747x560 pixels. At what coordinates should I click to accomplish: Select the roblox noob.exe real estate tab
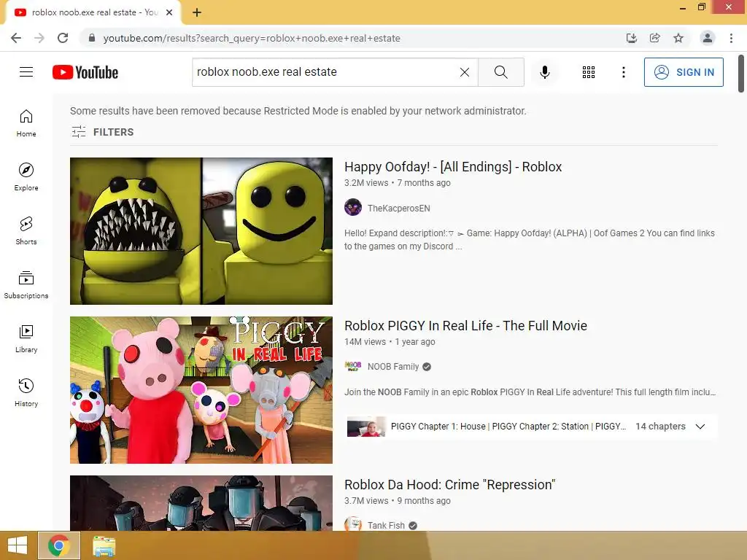coord(93,12)
